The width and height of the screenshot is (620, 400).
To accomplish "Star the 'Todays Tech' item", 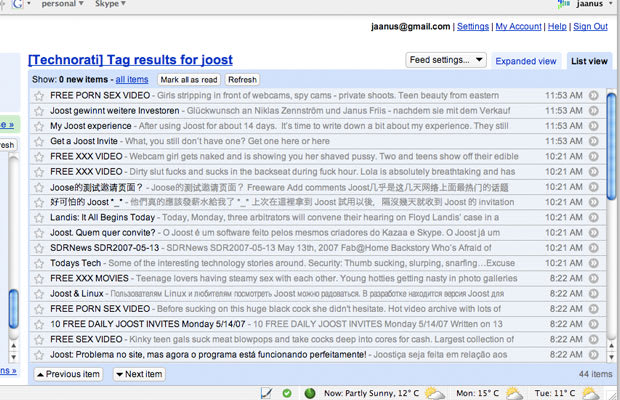I will 39,264.
